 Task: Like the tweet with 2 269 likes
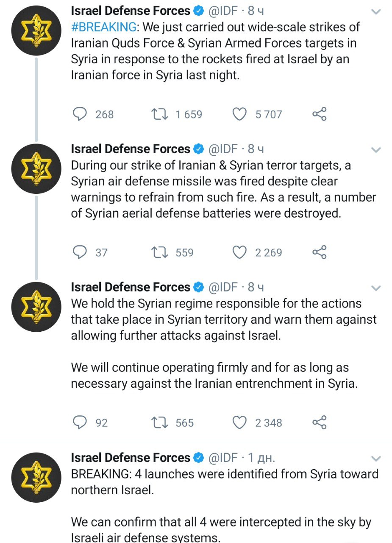click(x=240, y=252)
